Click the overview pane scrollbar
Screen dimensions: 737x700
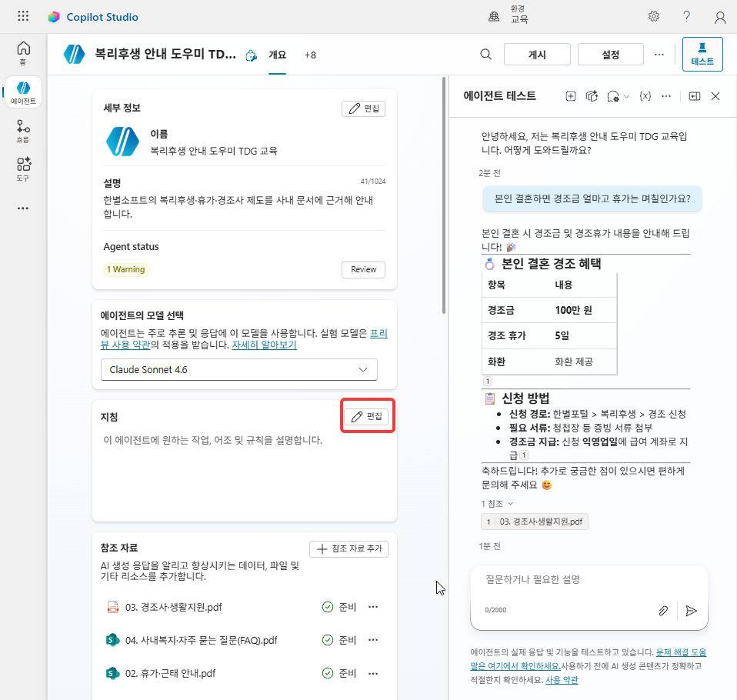coord(444,195)
